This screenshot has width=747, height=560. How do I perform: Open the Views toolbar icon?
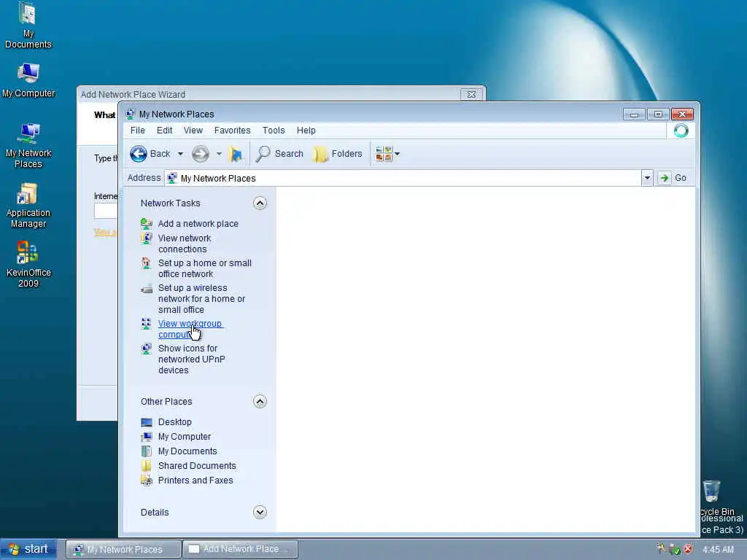coord(384,154)
